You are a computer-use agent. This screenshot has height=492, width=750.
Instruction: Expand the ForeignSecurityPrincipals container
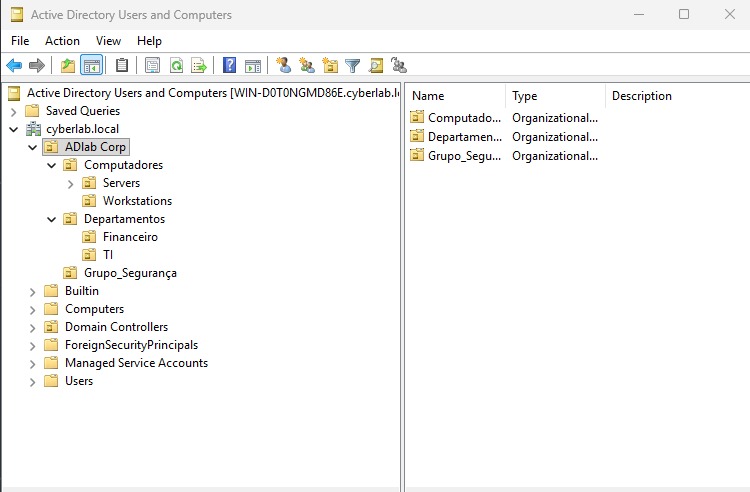(32, 346)
